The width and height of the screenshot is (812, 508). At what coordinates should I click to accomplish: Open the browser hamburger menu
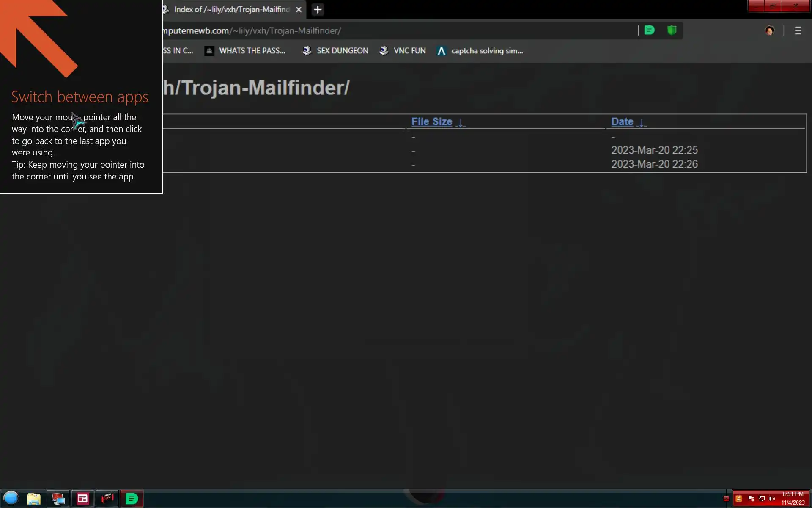click(x=798, y=30)
